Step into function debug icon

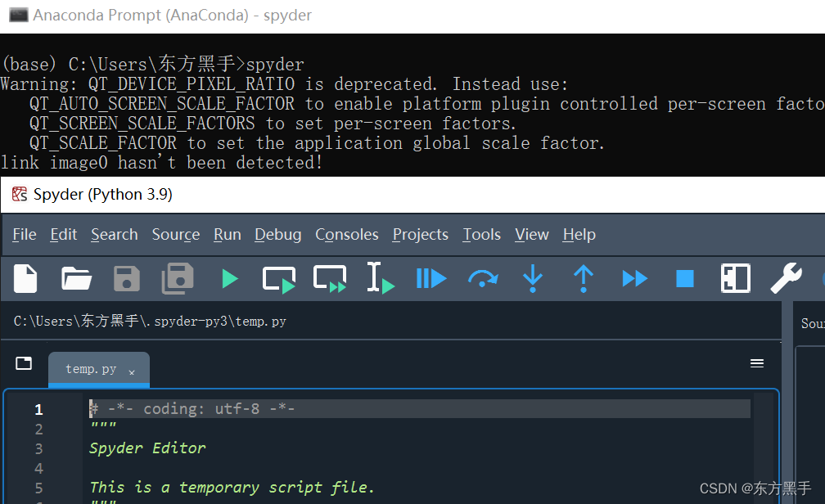tap(533, 278)
